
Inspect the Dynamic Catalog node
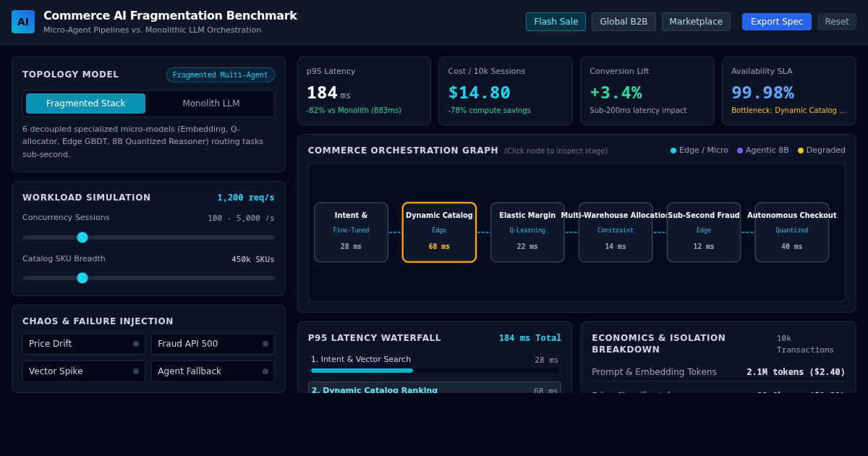click(x=439, y=232)
